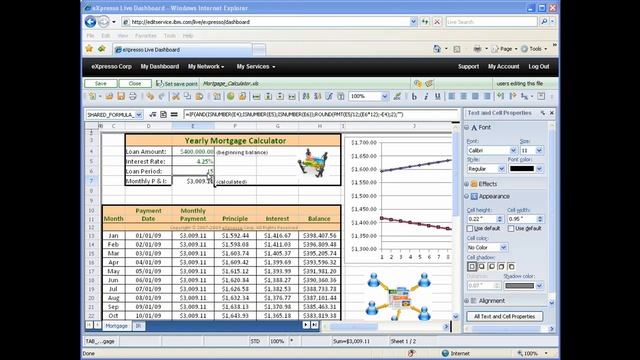Center the cell text
Screen dimensions: 640x360
point(464,96)
